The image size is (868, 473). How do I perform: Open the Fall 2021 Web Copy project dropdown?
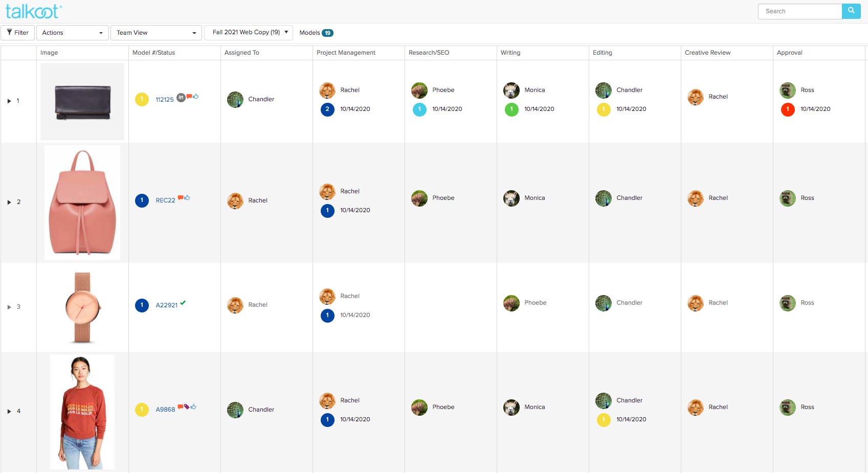[249, 32]
